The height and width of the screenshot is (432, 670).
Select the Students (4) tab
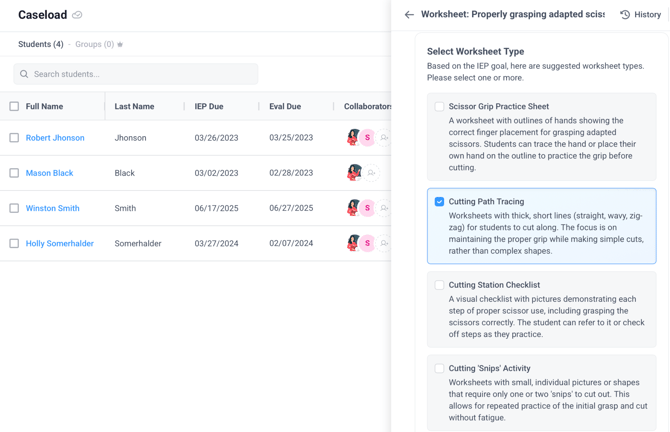pos(40,45)
